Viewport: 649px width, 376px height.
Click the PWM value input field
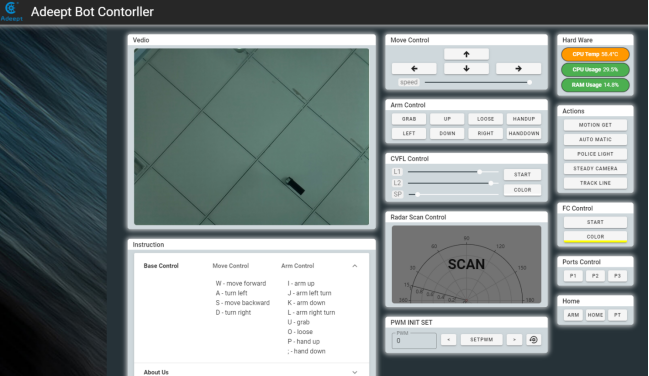click(414, 340)
